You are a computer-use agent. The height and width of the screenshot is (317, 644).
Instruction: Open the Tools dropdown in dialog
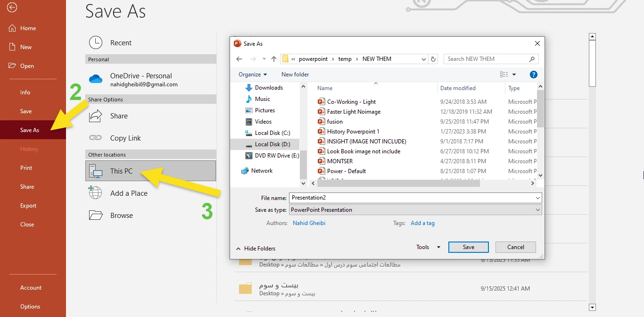(x=428, y=247)
